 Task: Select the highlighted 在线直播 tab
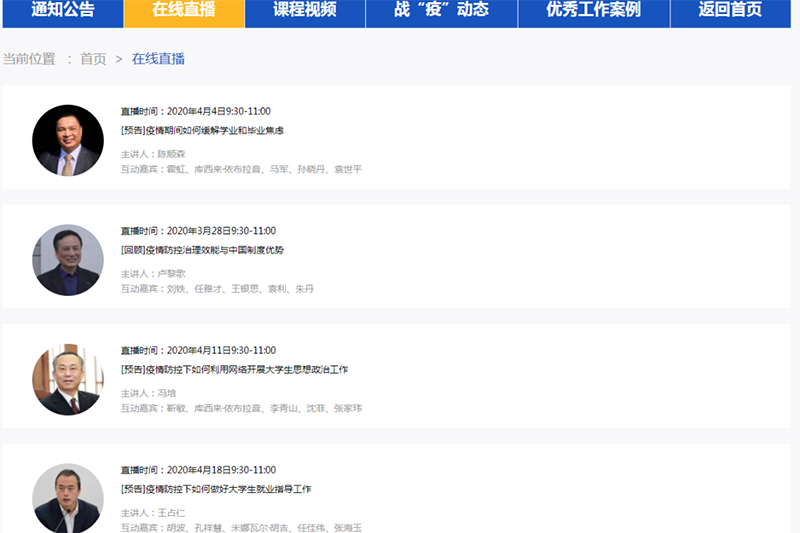(183, 11)
